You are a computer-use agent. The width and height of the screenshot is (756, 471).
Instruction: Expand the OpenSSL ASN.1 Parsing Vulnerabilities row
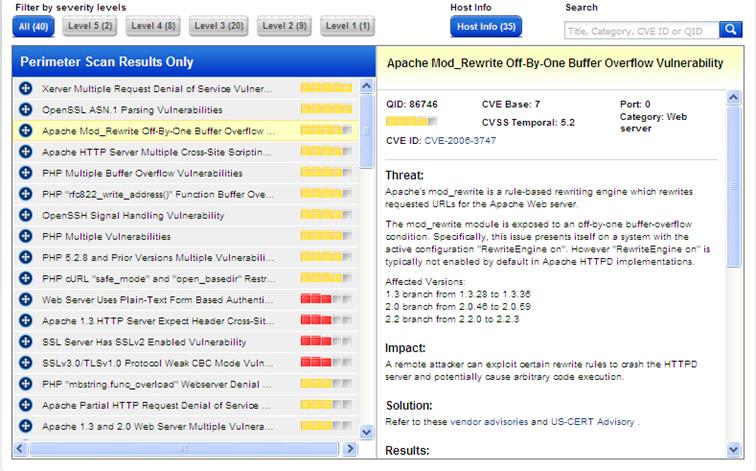26,109
